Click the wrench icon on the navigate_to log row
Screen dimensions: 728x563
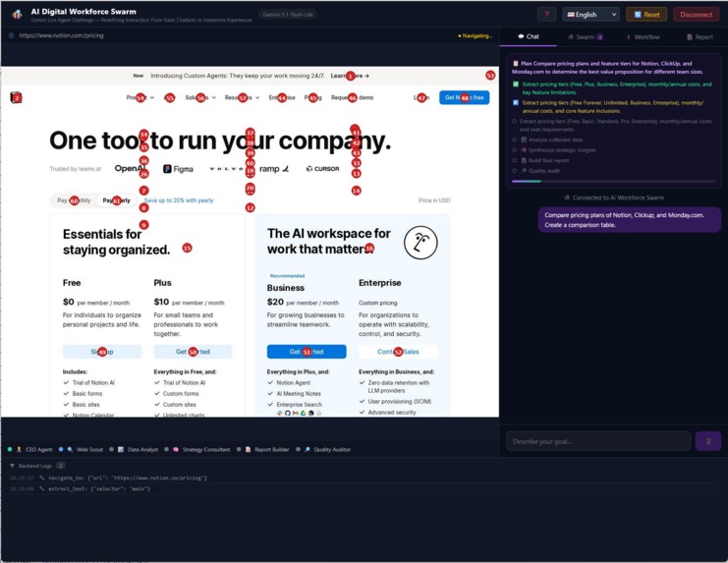coord(42,478)
